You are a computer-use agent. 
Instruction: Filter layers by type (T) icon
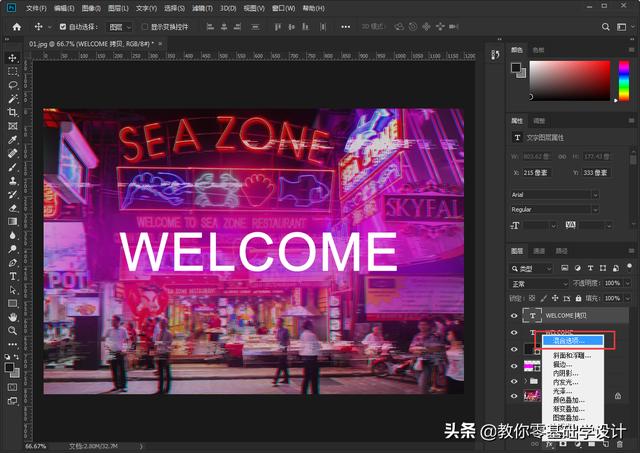[590, 268]
